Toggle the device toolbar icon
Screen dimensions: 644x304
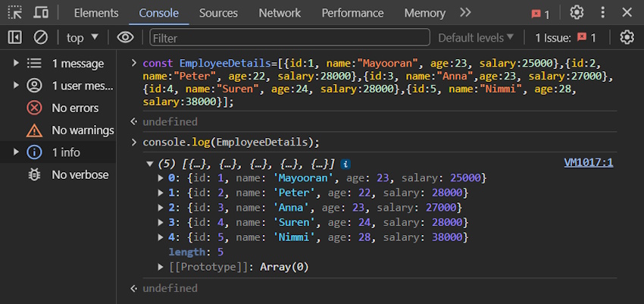coord(40,12)
